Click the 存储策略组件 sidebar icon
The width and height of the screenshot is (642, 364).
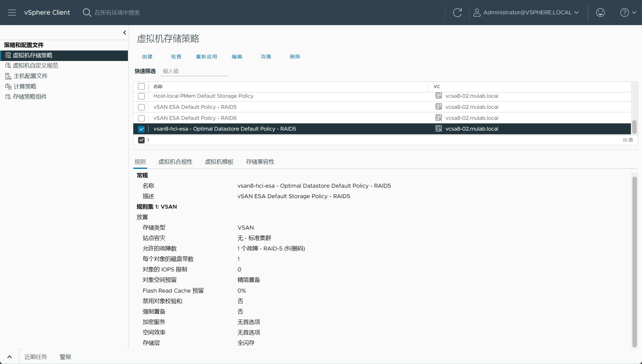click(x=8, y=97)
